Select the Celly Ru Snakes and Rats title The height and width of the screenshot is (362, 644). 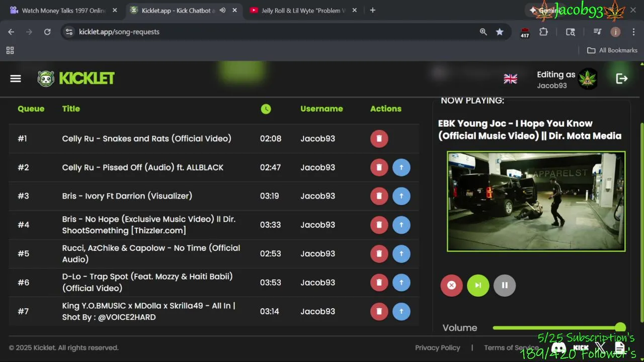point(147,139)
